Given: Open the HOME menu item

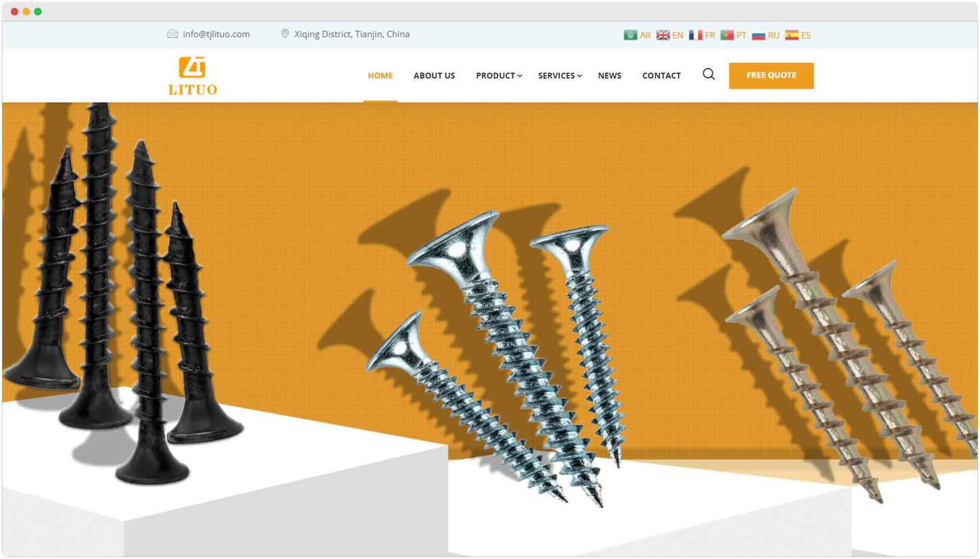Looking at the screenshot, I should [380, 76].
